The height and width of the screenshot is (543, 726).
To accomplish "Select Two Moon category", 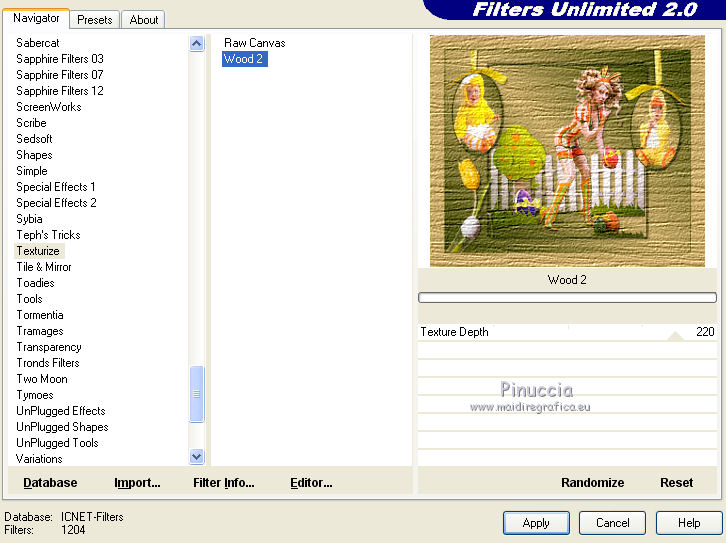I will 42,379.
